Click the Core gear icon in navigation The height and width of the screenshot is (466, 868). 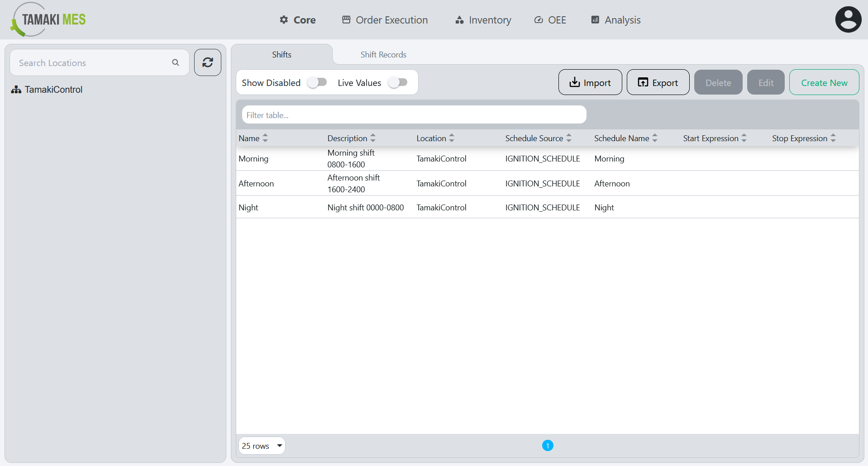[283, 20]
